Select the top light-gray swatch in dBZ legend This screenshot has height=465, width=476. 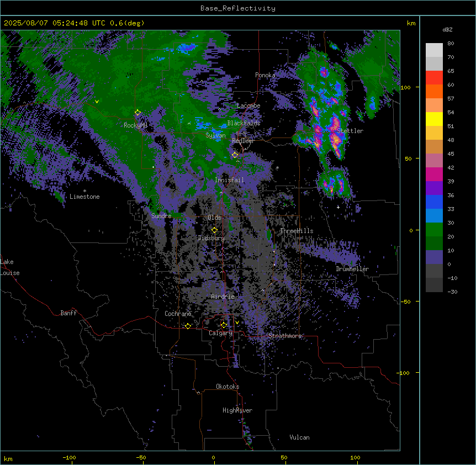(434, 50)
